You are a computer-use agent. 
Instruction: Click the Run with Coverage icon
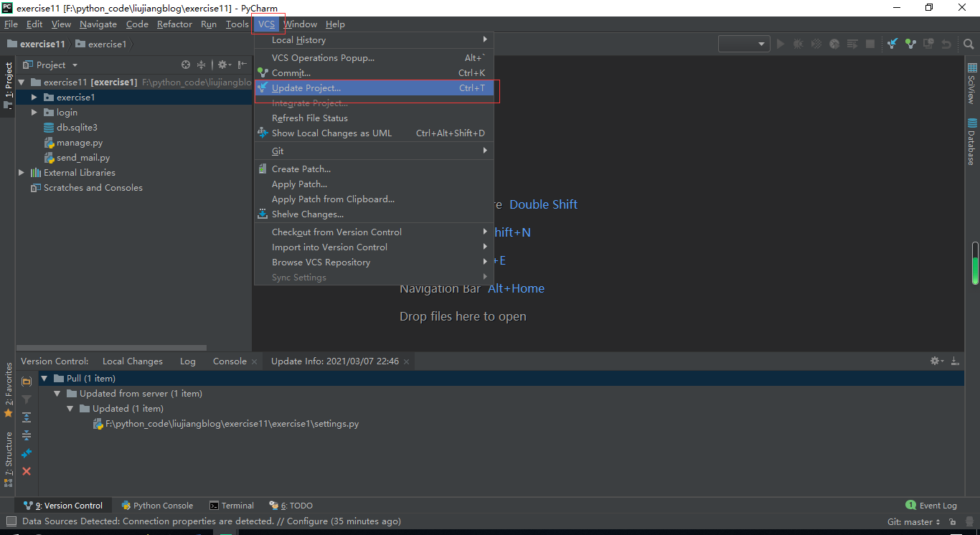click(816, 44)
